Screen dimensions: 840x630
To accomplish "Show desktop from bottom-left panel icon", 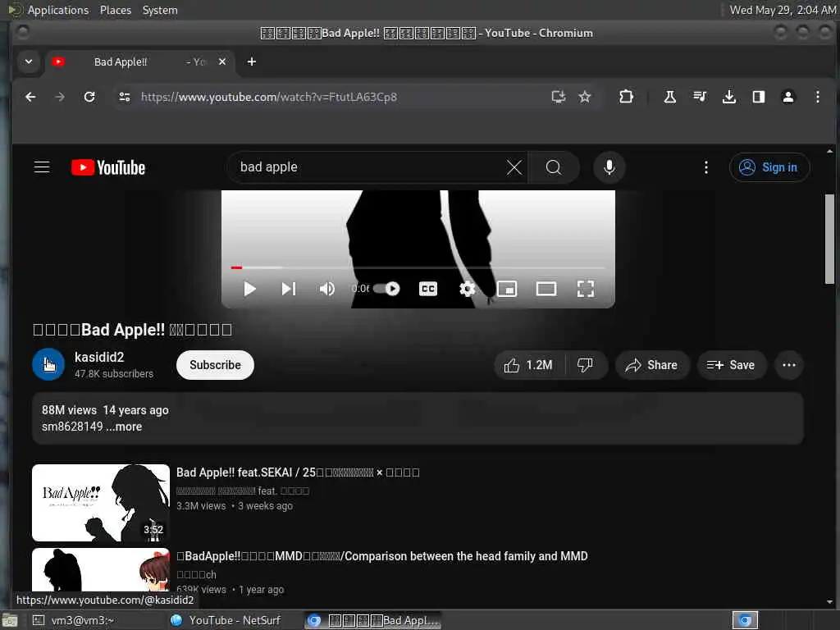I will click(9, 621).
